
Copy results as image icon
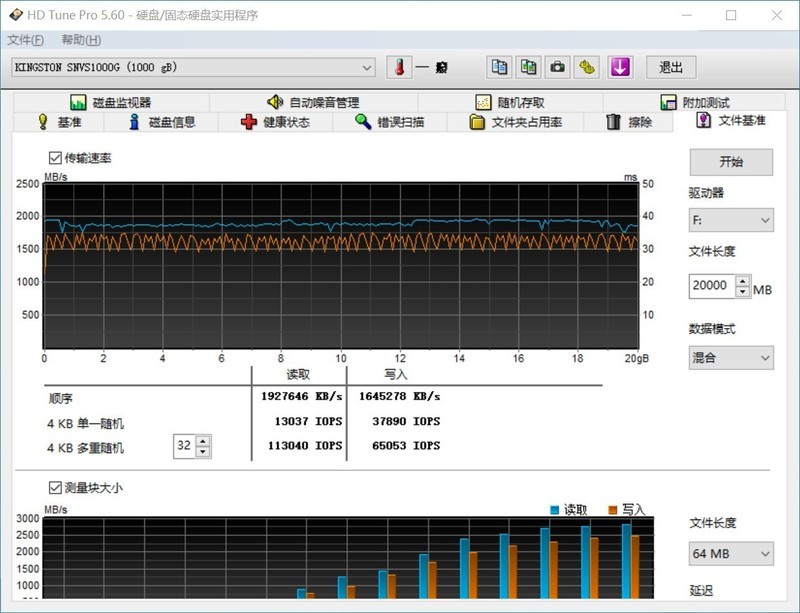pos(528,67)
